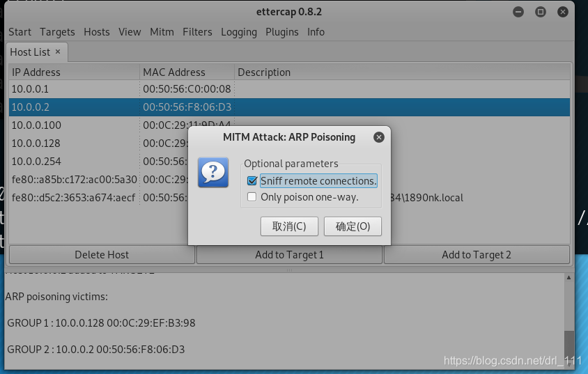Close the ARP Poisoning dialog

point(379,137)
